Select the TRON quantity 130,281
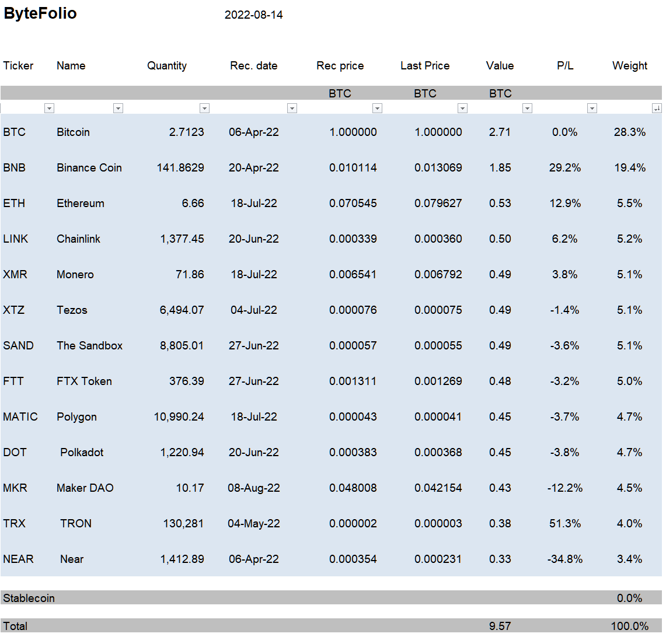This screenshot has height=644, width=666. pyautogui.click(x=183, y=524)
